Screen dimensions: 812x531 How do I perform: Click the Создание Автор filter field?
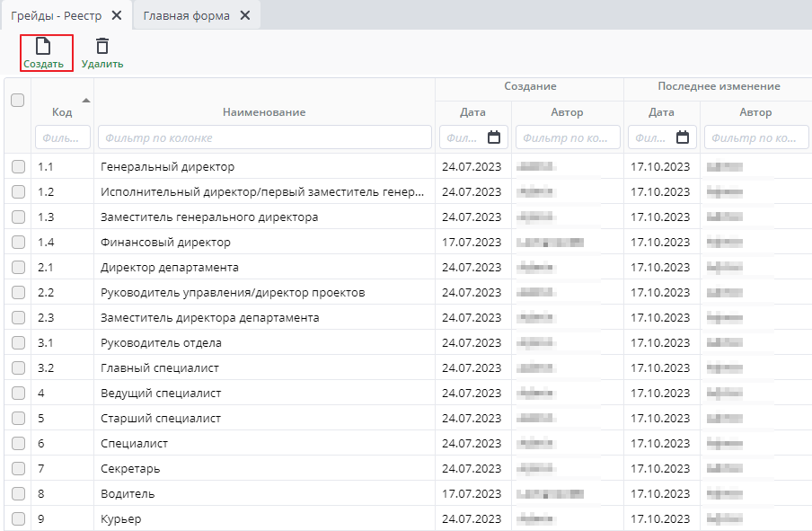(567, 137)
